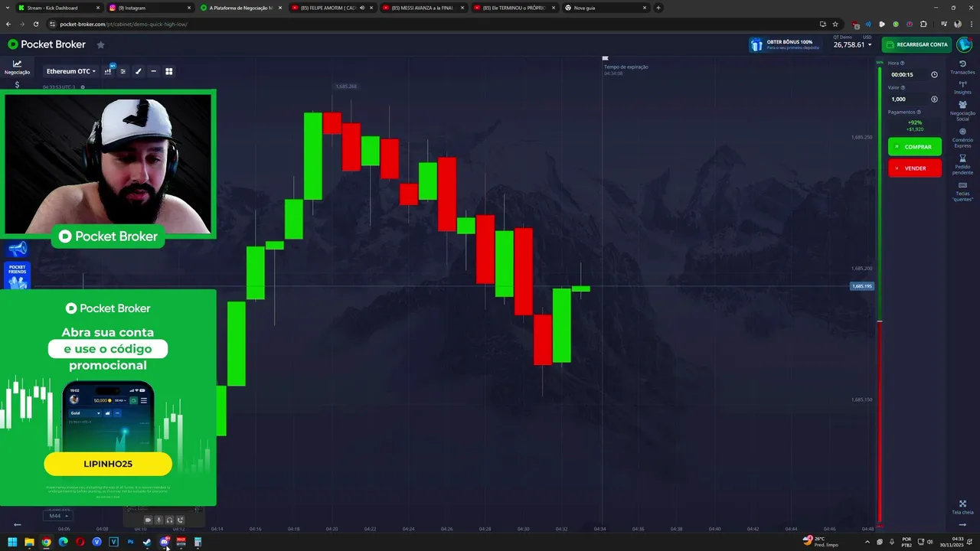Open the user profile avatar
980x551 pixels.
(x=964, y=44)
